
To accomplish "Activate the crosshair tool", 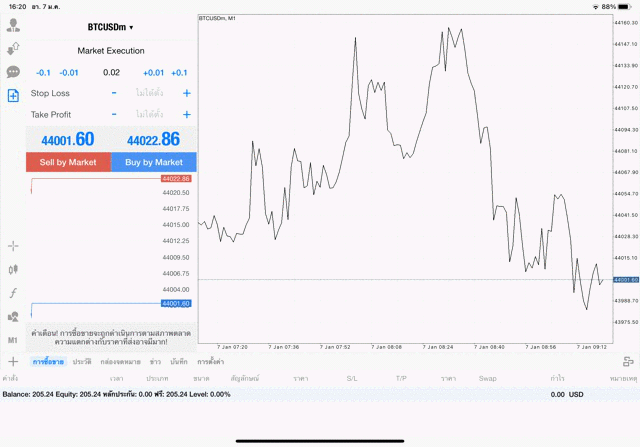I will [x=13, y=246].
